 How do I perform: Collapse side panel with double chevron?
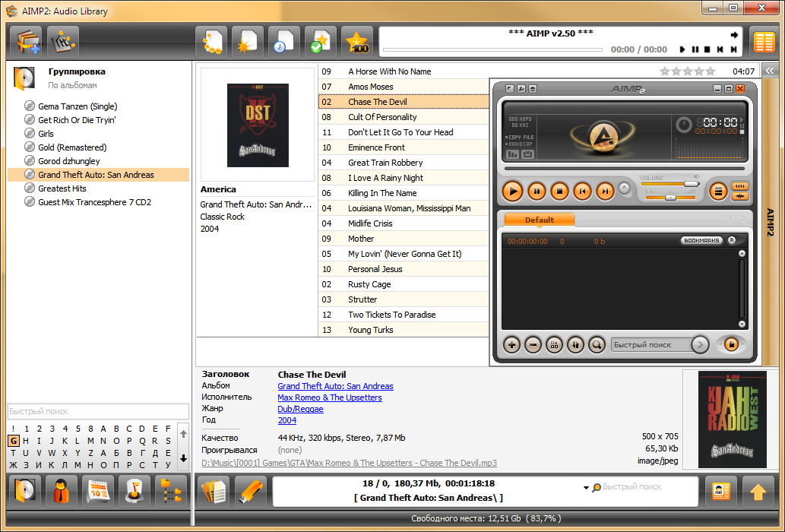[770, 71]
